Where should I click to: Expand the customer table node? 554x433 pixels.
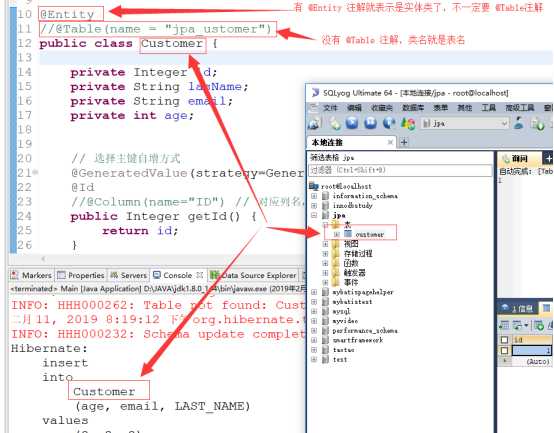[337, 234]
